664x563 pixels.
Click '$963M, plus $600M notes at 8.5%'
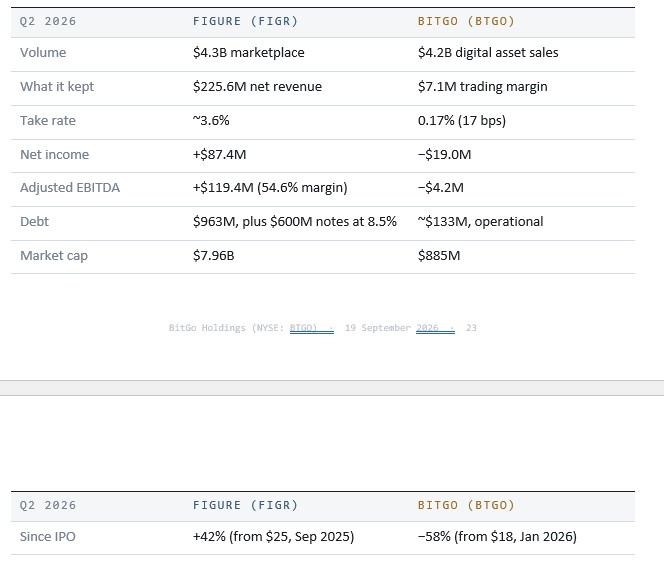click(x=295, y=222)
